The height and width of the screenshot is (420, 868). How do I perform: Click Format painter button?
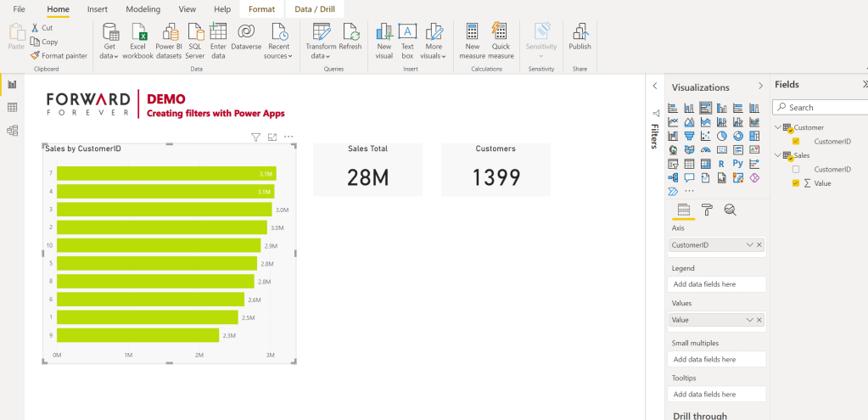tap(59, 55)
